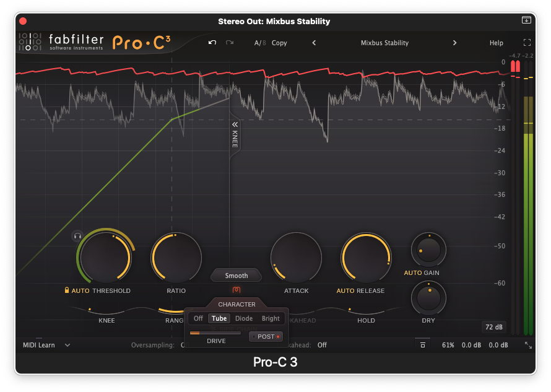Image resolution: width=551 pixels, height=392 pixels.
Task: Toggle the A/B comparison state
Action: coord(259,43)
